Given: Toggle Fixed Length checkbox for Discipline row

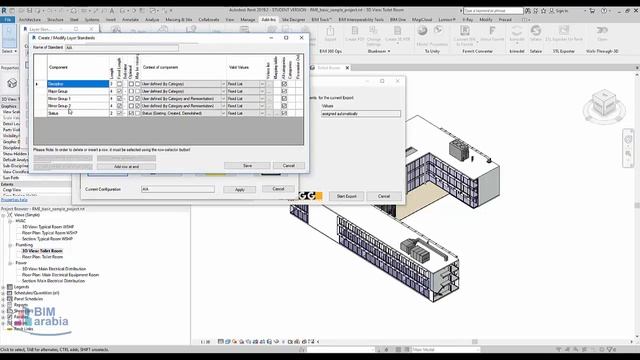Looking at the screenshot, I should pyautogui.click(x=119, y=84).
